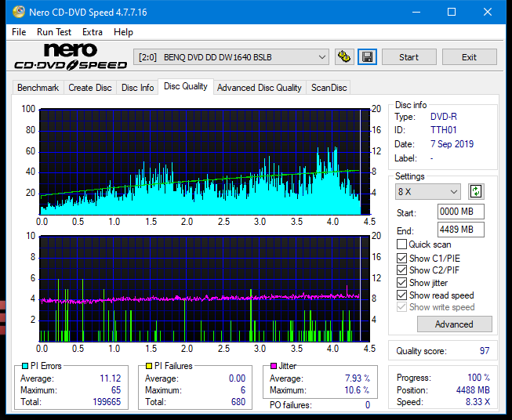Viewport: 512px width, 420px height.
Task: Click the disc ID value TTH01
Action: (444, 130)
